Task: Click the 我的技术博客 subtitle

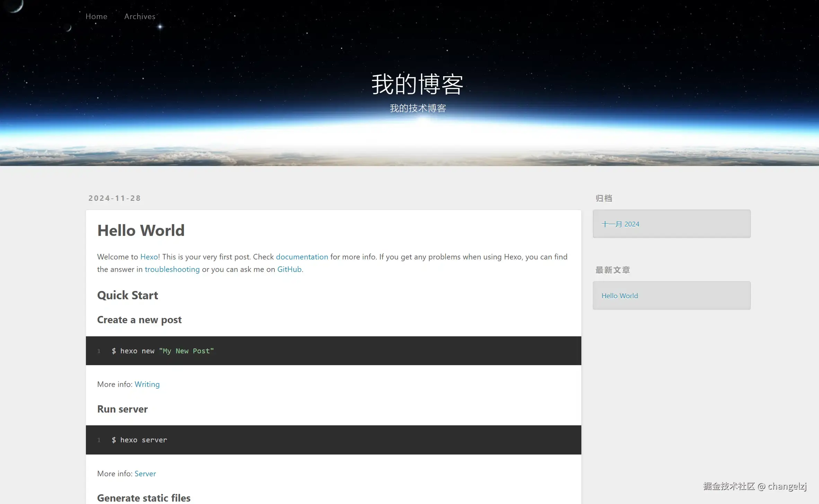Action: coord(417,108)
